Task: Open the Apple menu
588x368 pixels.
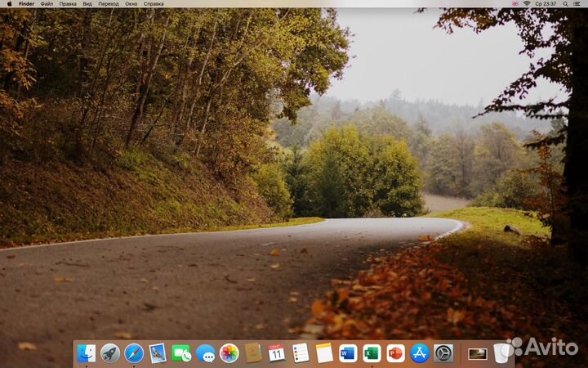Action: (x=9, y=4)
